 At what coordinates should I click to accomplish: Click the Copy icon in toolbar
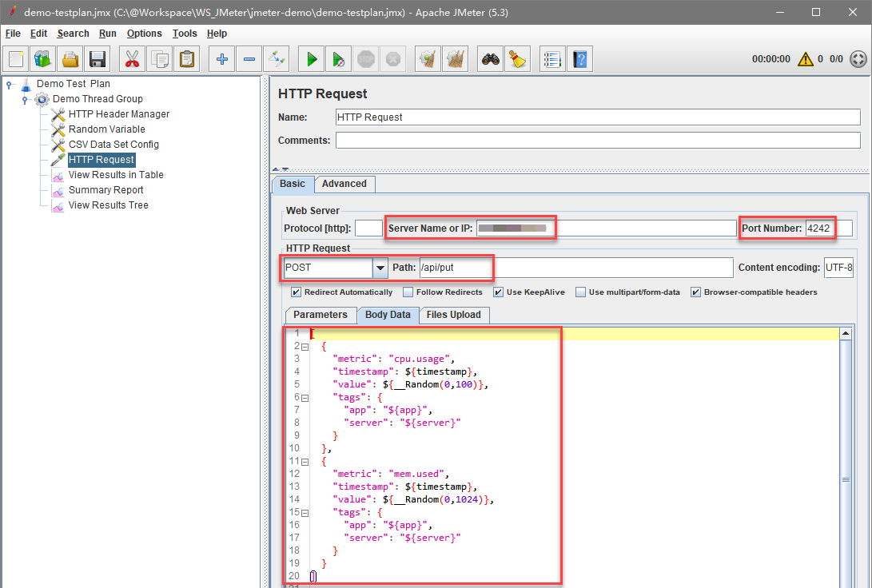(160, 59)
